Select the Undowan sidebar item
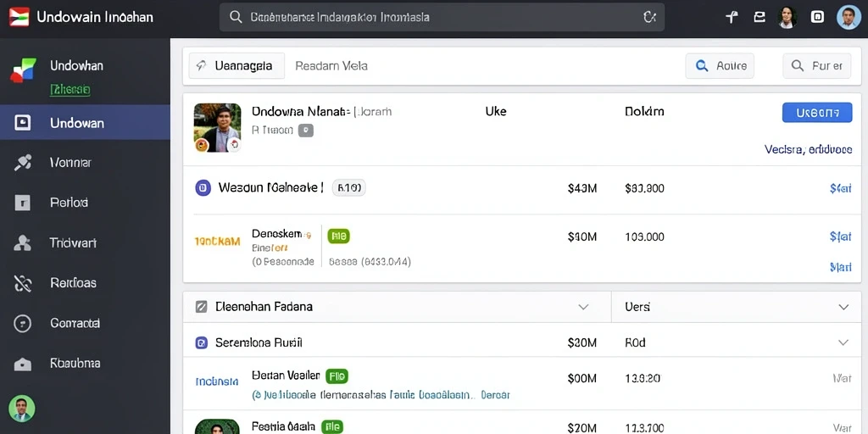This screenshot has width=868, height=434. tap(86, 122)
